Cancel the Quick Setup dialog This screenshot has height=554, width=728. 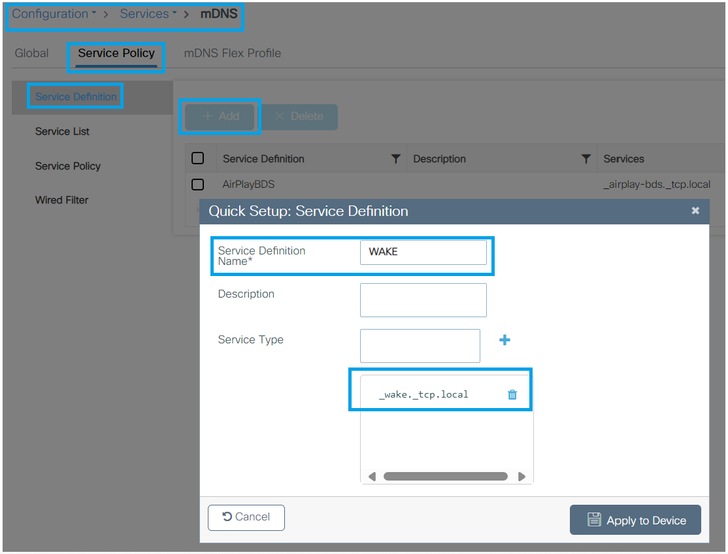point(246,517)
